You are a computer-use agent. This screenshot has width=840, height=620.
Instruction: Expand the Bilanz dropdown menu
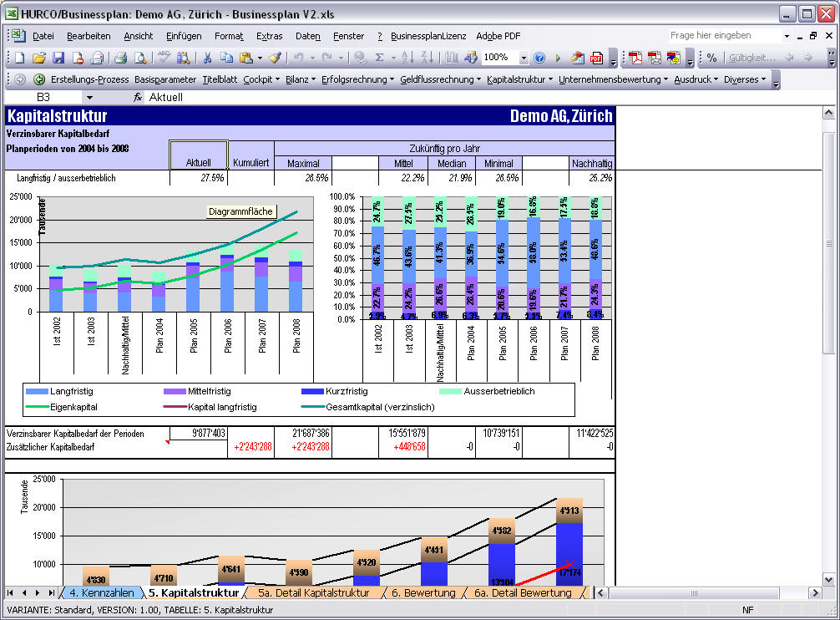pos(300,79)
